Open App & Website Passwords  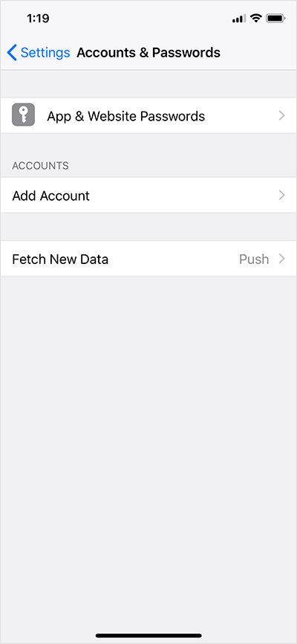click(x=148, y=116)
